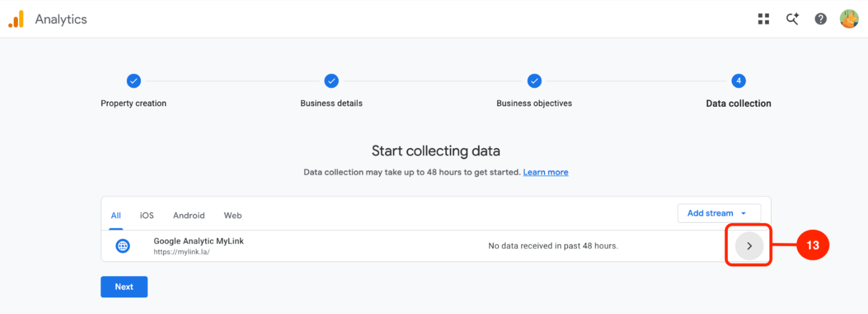868x314 pixels.
Task: Expand the Add stream dropdown
Action: coord(719,213)
